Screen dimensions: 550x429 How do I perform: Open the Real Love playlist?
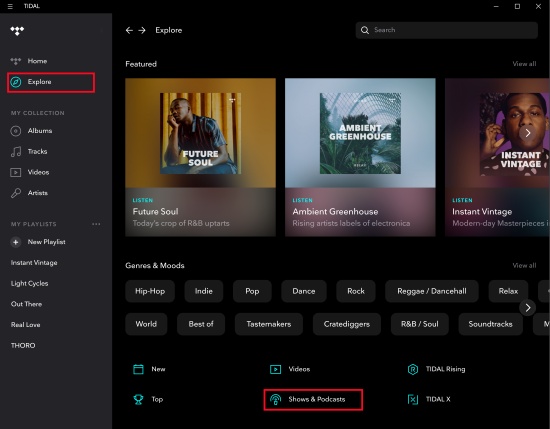click(25, 325)
